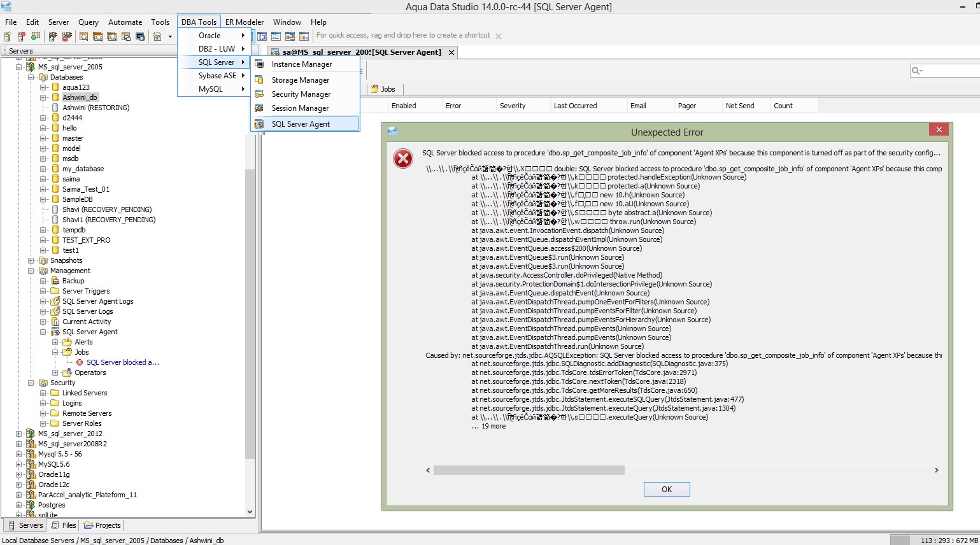Open the ER Modeler menu

pyautogui.click(x=245, y=22)
